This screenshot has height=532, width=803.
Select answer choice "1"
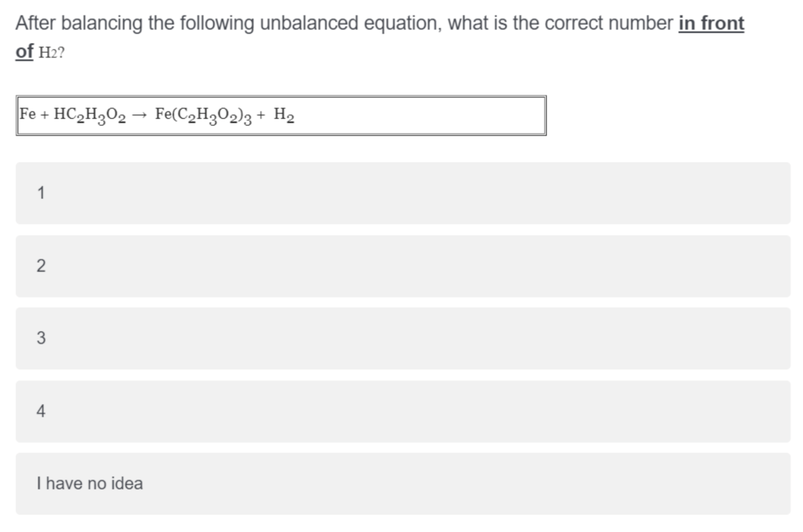click(402, 193)
